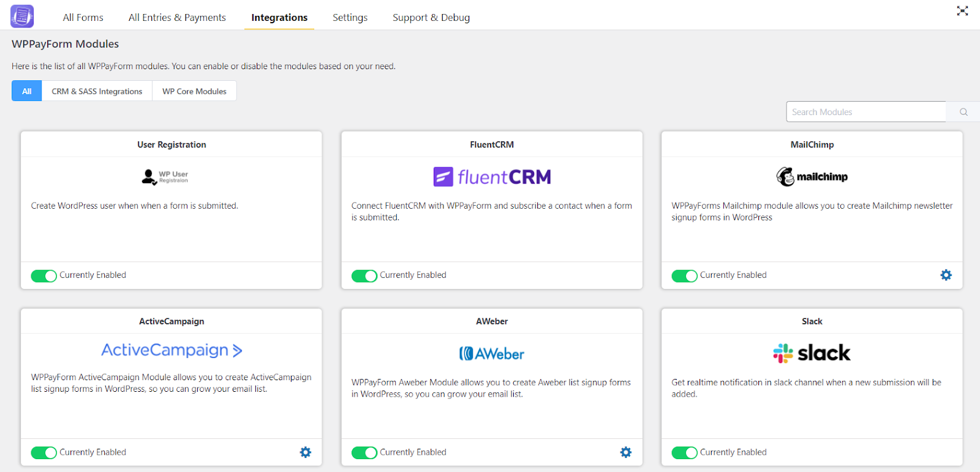This screenshot has width=980, height=472.
Task: Toggle fullscreen with the expand icon
Action: point(962,11)
